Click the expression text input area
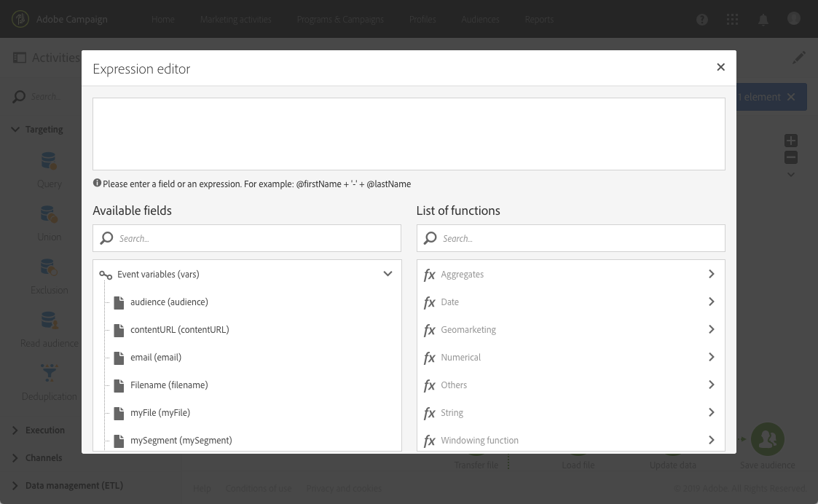818x504 pixels. click(409, 134)
